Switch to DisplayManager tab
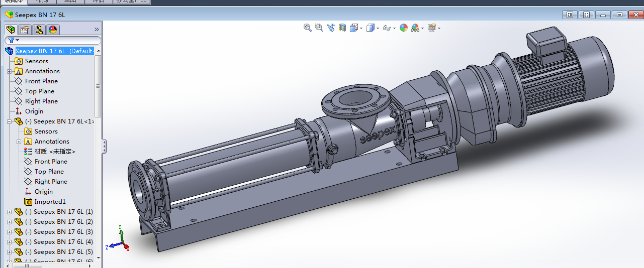This screenshot has height=268, width=644. tap(53, 30)
